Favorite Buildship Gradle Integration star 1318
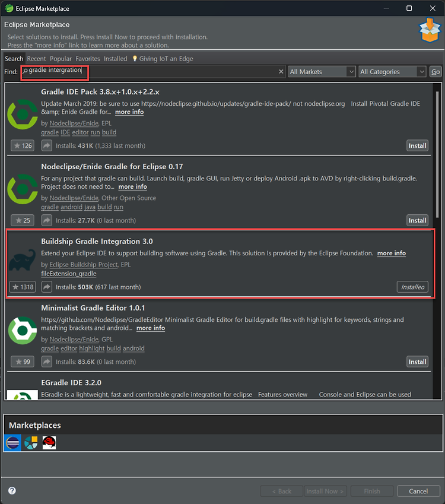This screenshot has height=504, width=445. tap(23, 287)
